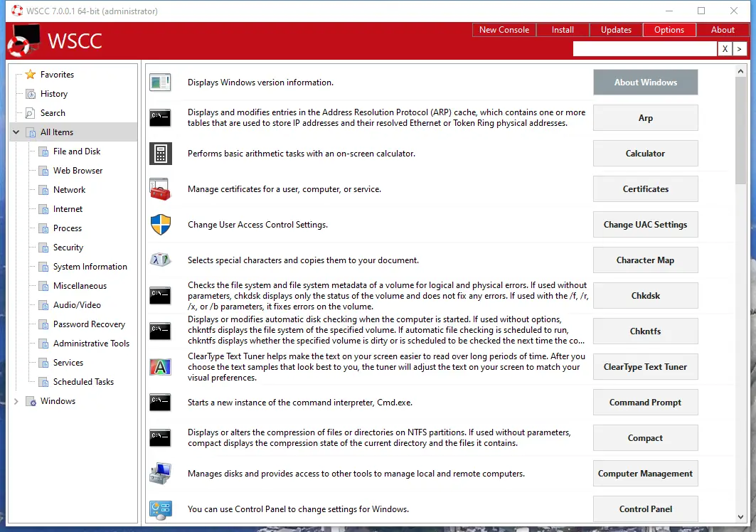Click the Chkdsk console icon
This screenshot has height=532, width=756.
click(160, 296)
